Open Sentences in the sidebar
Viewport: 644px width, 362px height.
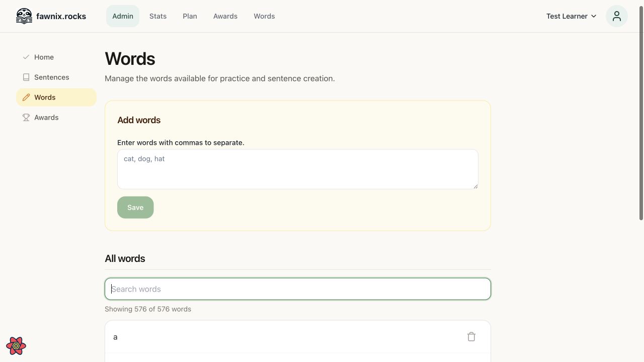[x=56, y=77]
